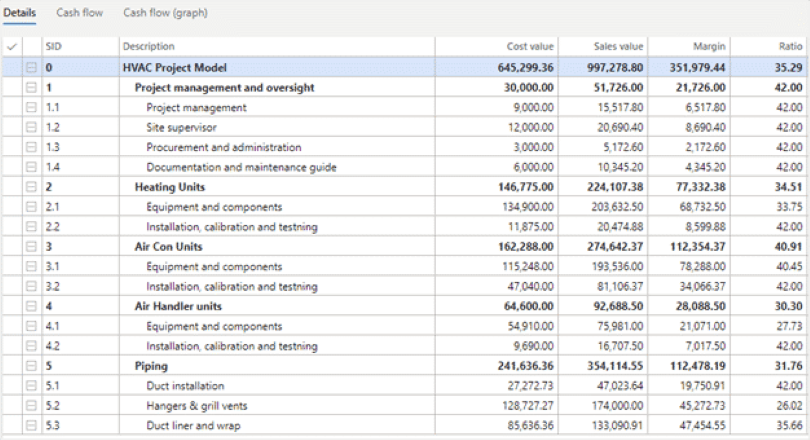Click the Description column header

click(148, 47)
